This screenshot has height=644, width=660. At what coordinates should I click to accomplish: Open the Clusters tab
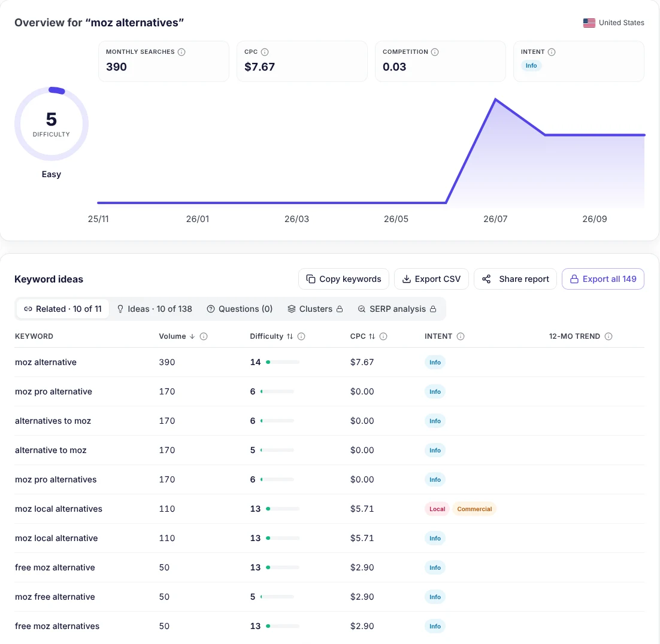point(315,309)
